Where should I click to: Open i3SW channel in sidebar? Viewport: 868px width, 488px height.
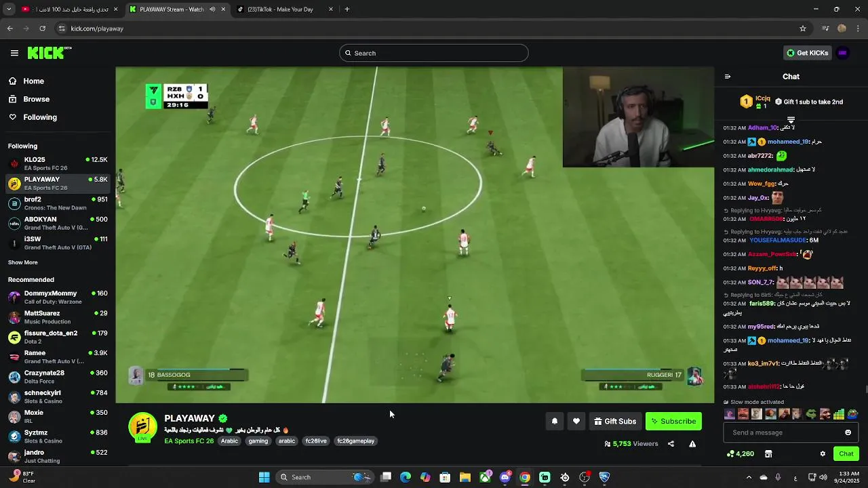coord(58,243)
